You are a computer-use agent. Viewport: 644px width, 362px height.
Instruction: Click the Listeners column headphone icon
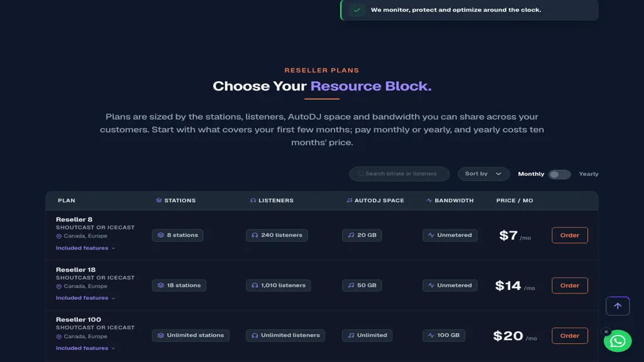pos(253,200)
